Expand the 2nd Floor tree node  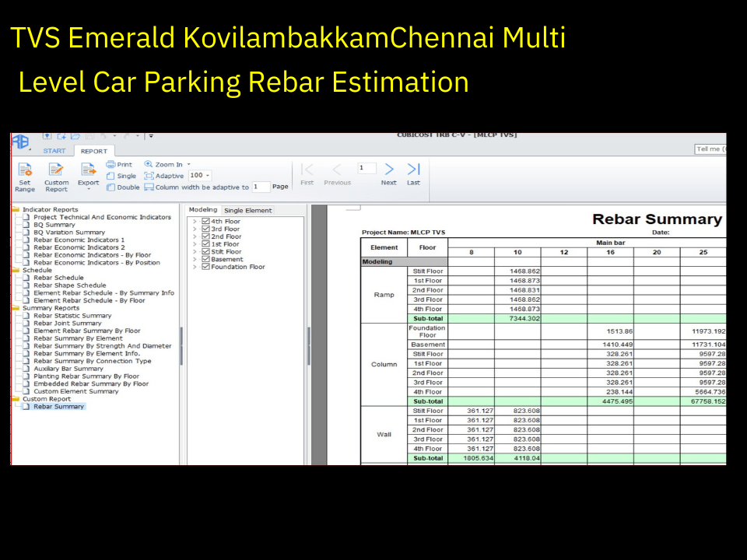click(195, 236)
